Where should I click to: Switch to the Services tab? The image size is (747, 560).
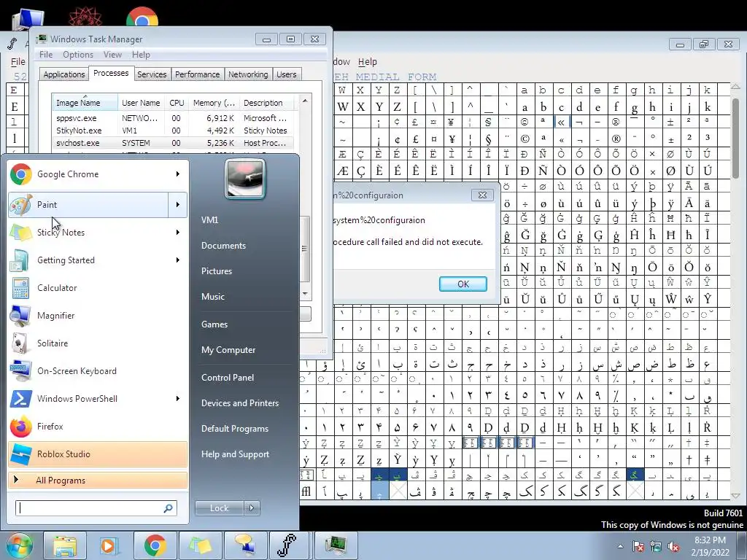[x=152, y=74]
